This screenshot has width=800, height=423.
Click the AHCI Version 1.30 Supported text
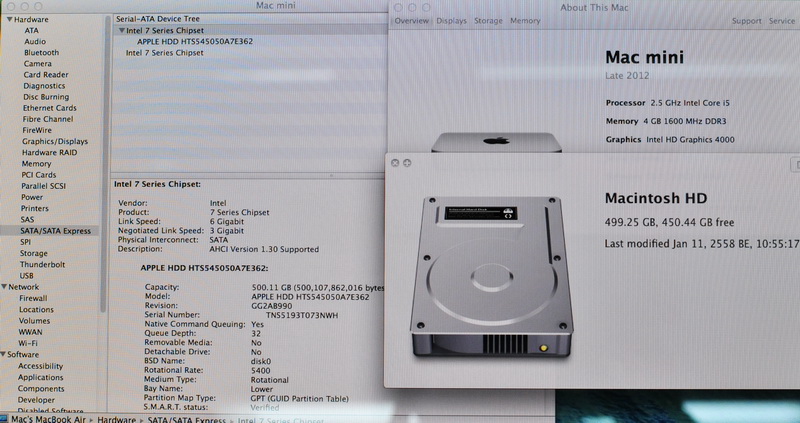coord(264,250)
